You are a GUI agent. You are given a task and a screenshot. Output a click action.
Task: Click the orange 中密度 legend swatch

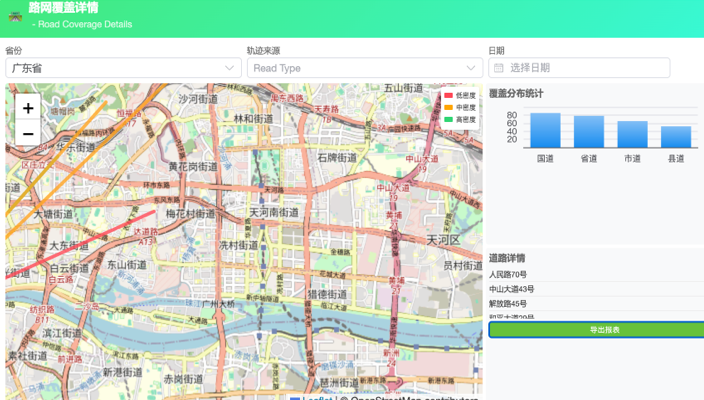coord(448,107)
